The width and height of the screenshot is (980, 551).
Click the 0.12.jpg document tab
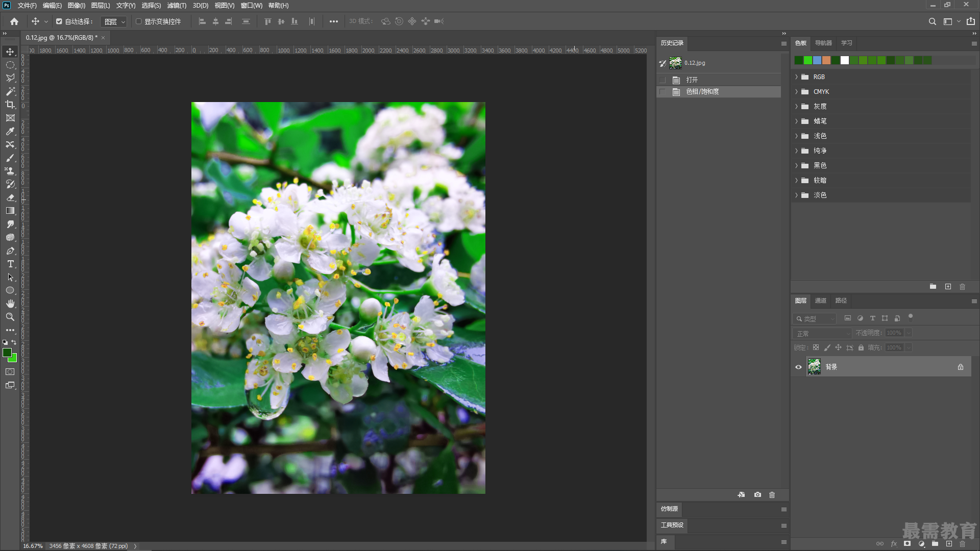(61, 38)
